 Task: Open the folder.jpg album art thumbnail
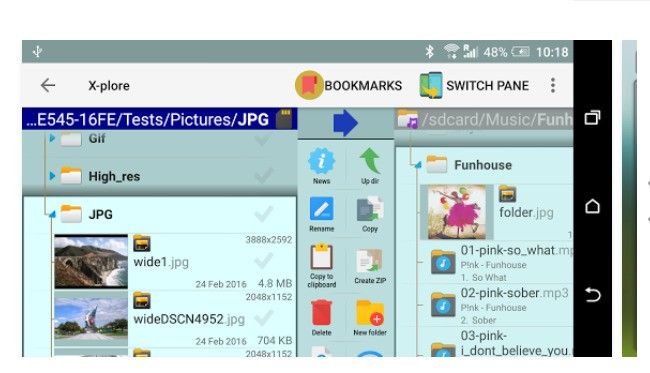[x=456, y=212]
